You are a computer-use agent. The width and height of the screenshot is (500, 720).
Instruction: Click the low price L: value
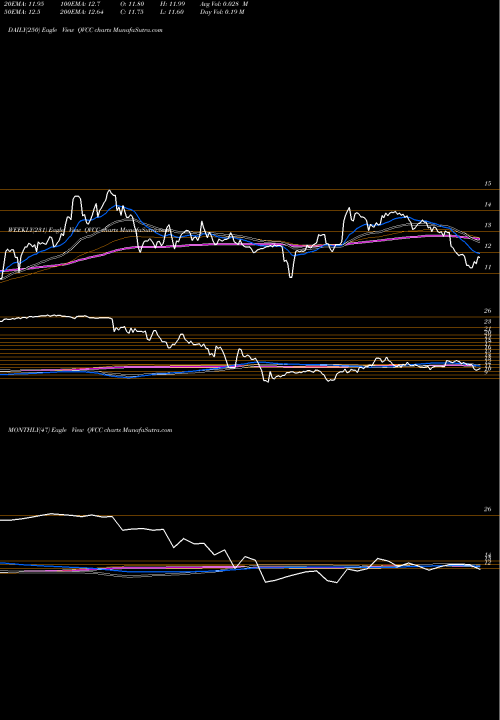pos(170,12)
